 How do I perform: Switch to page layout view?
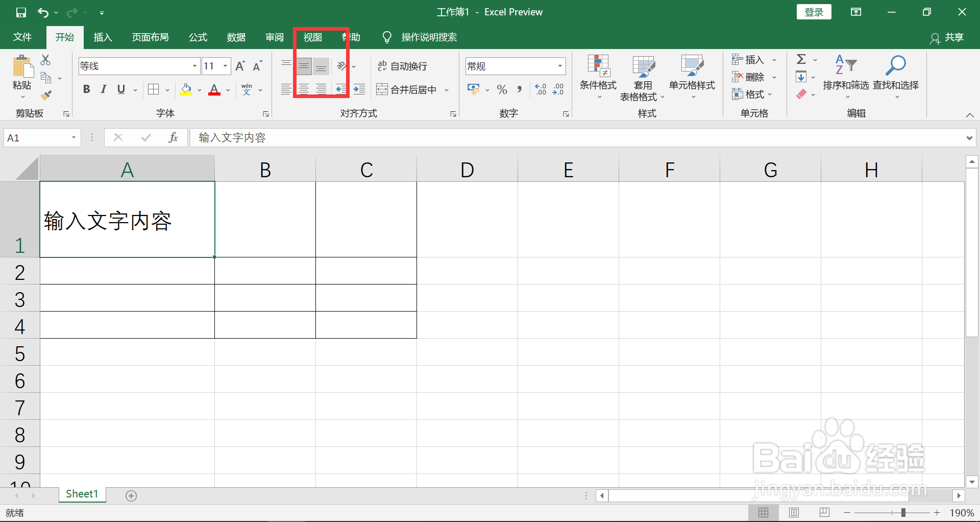[794, 512]
